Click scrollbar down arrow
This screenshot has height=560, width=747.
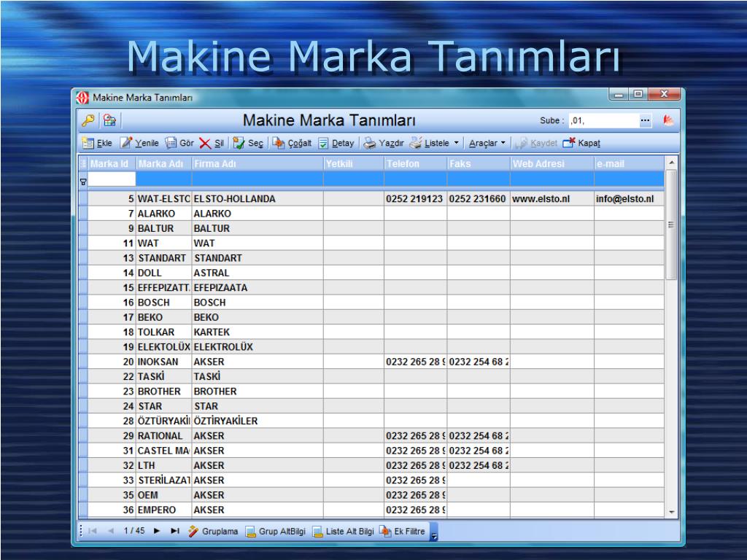(671, 513)
